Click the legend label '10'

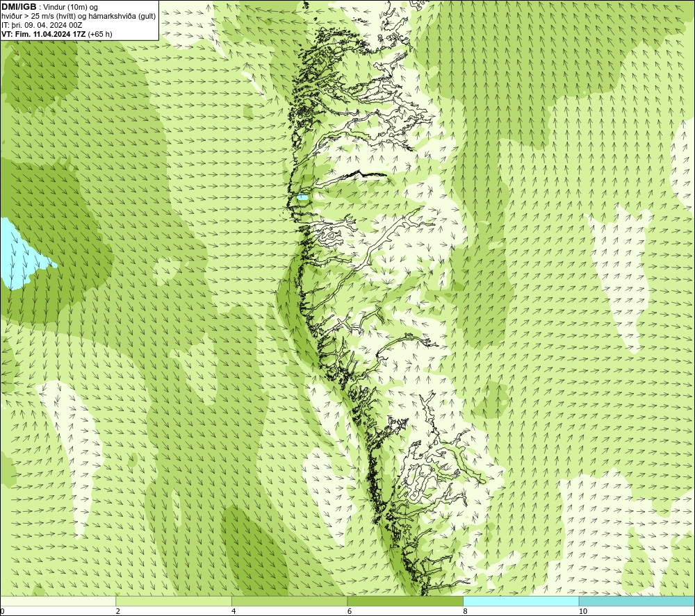coord(583,611)
